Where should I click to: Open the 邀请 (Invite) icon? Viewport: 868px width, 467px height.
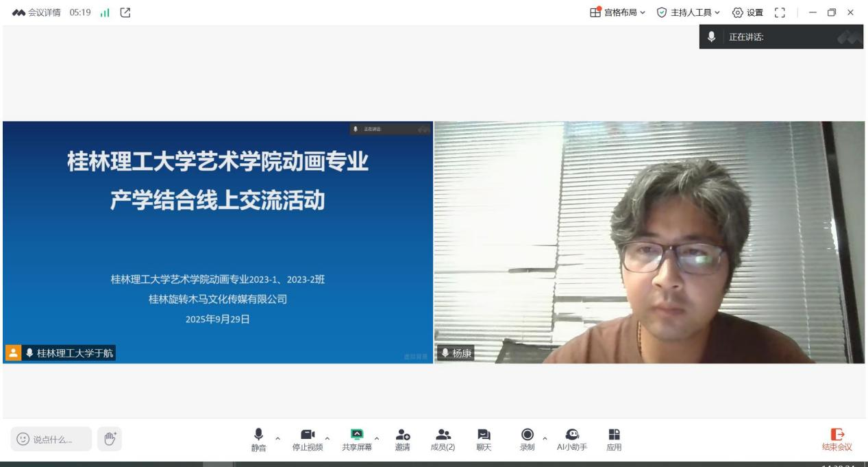402,438
